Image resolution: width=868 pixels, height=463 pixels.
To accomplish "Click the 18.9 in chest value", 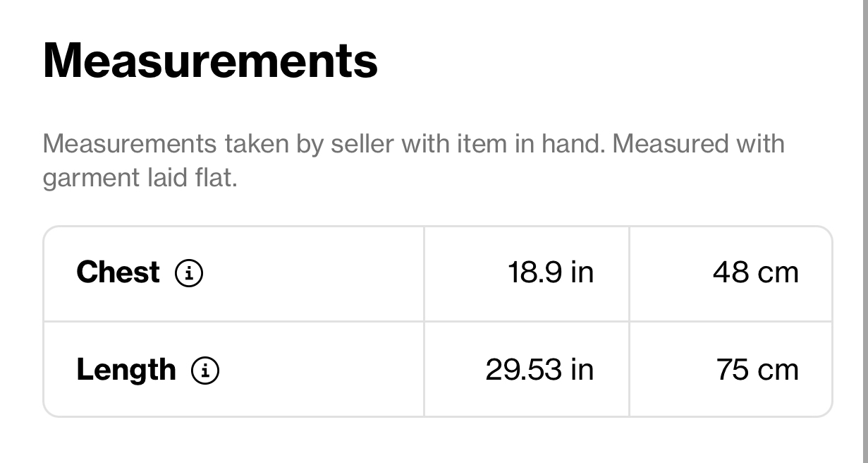I will [x=551, y=272].
